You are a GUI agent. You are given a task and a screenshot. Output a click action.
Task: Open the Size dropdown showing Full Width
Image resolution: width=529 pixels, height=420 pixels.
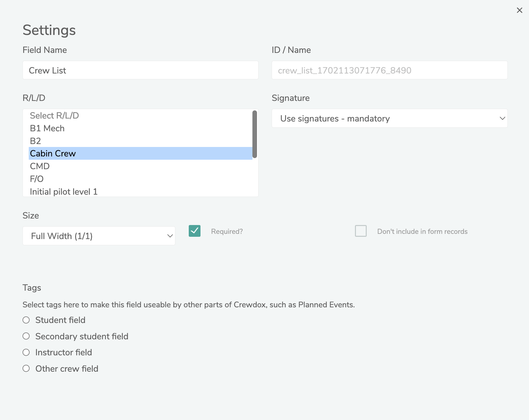(x=99, y=236)
